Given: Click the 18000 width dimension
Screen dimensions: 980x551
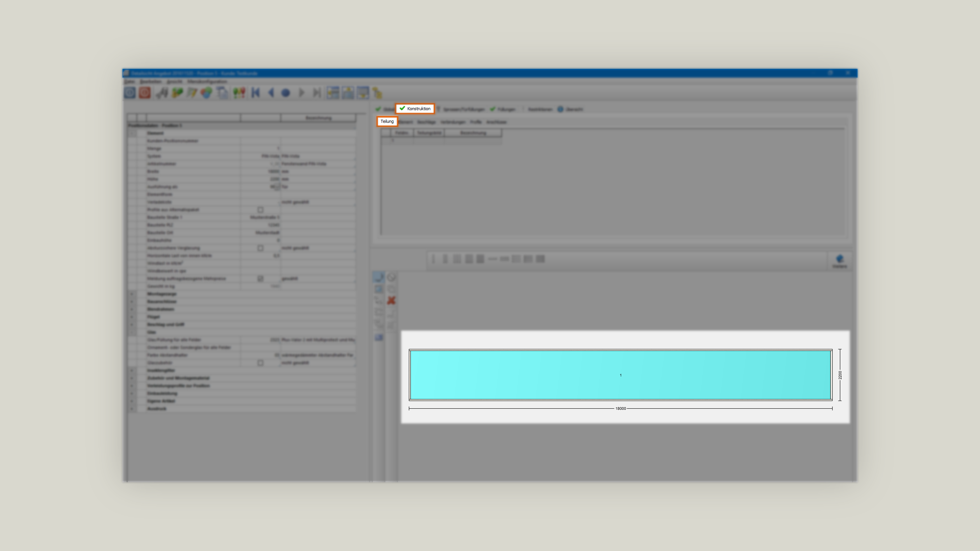Looking at the screenshot, I should [621, 409].
